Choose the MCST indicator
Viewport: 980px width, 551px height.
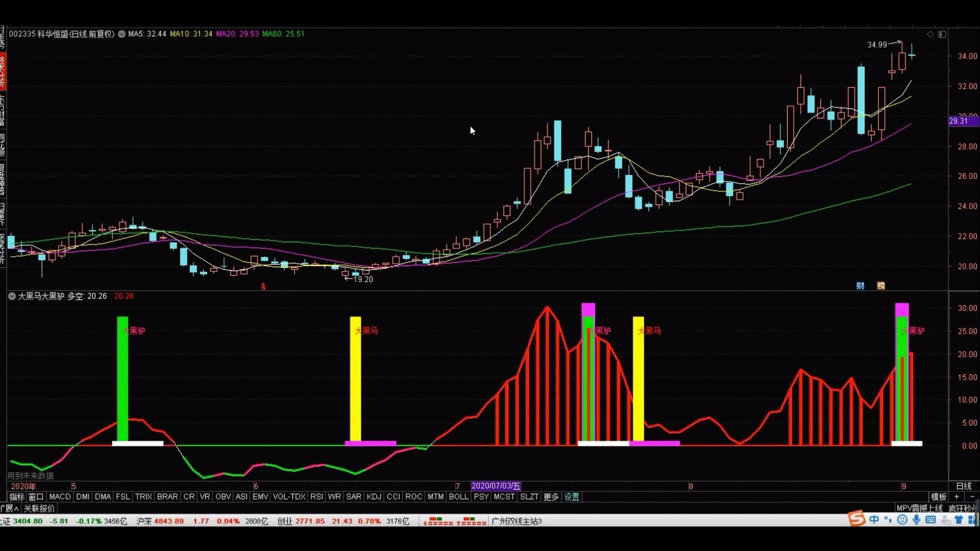click(x=504, y=496)
